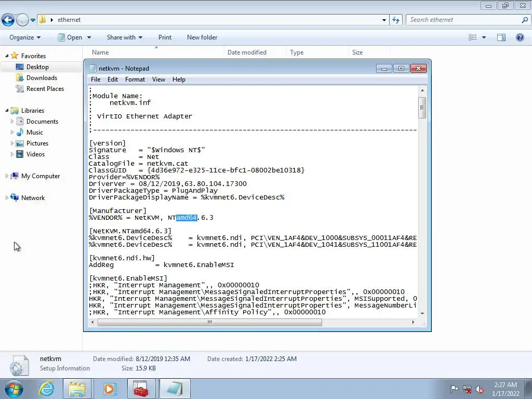Click the Pictures library icon
The image size is (532, 399).
point(20,143)
